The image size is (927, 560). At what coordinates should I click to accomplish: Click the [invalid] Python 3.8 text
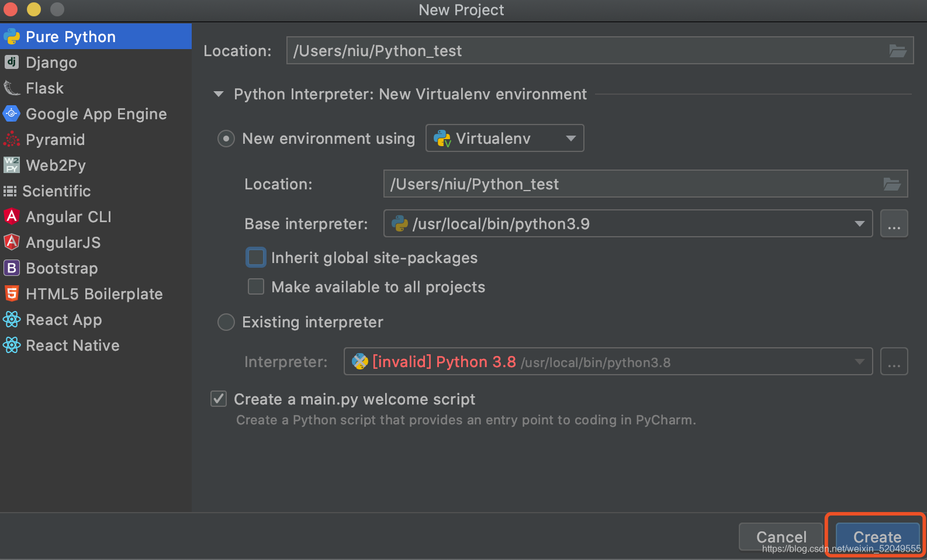coord(444,362)
